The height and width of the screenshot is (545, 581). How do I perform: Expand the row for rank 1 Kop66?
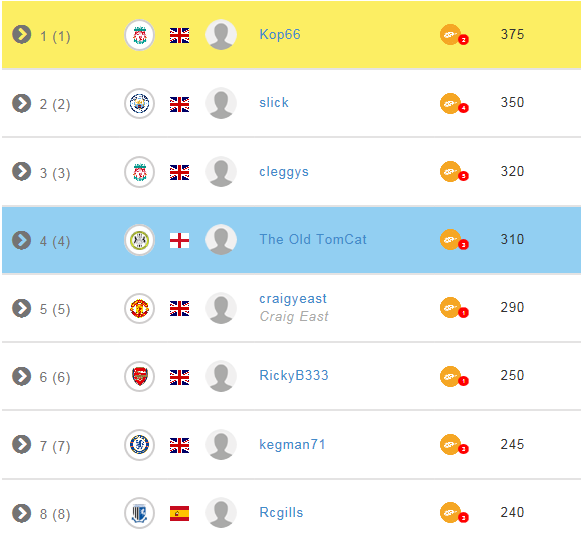[21, 35]
